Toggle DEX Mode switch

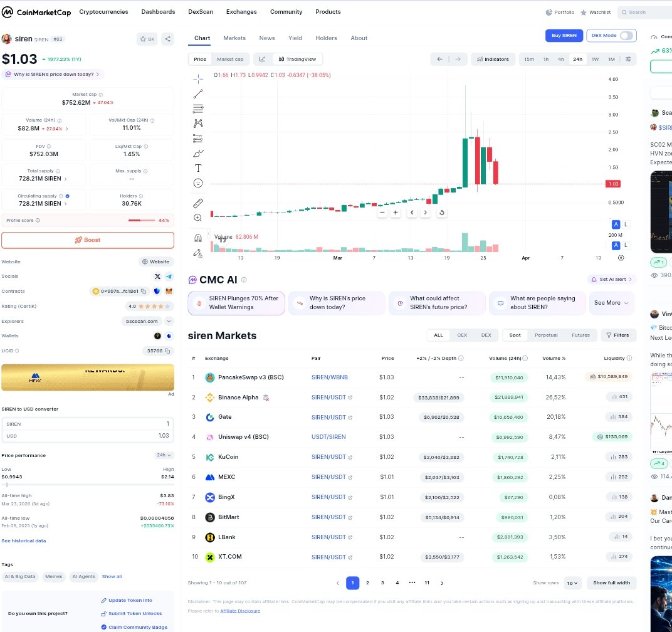tap(625, 36)
